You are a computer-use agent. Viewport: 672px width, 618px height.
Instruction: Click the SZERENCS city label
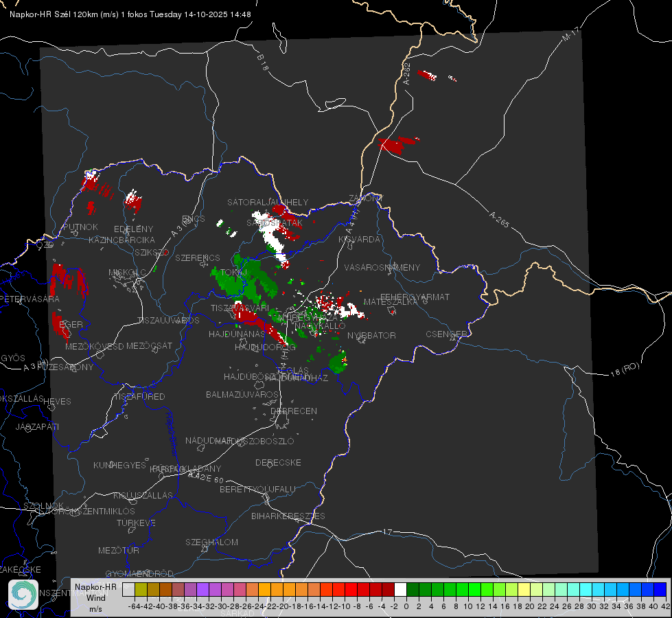click(x=198, y=257)
